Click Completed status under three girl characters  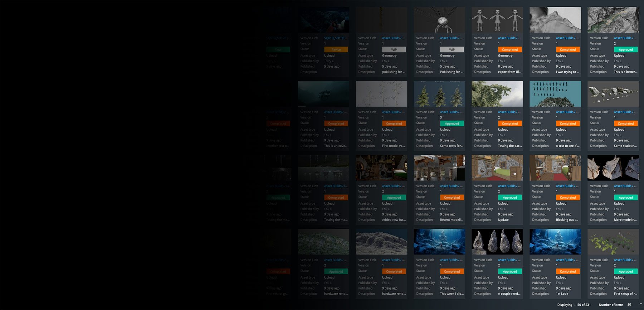[x=510, y=50]
